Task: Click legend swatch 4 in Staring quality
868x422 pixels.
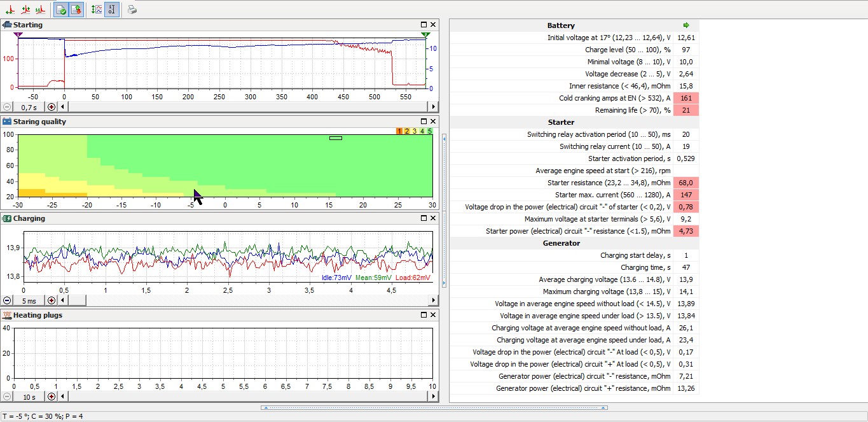Action: pyautogui.click(x=422, y=131)
